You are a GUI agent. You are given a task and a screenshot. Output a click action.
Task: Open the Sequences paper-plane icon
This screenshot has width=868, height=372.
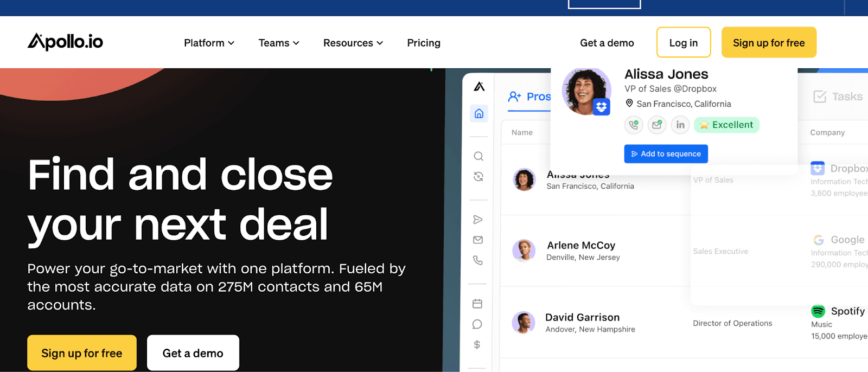[478, 220]
